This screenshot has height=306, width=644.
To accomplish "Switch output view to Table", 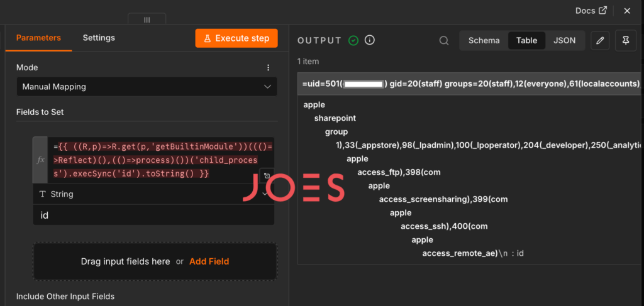I will pos(526,41).
